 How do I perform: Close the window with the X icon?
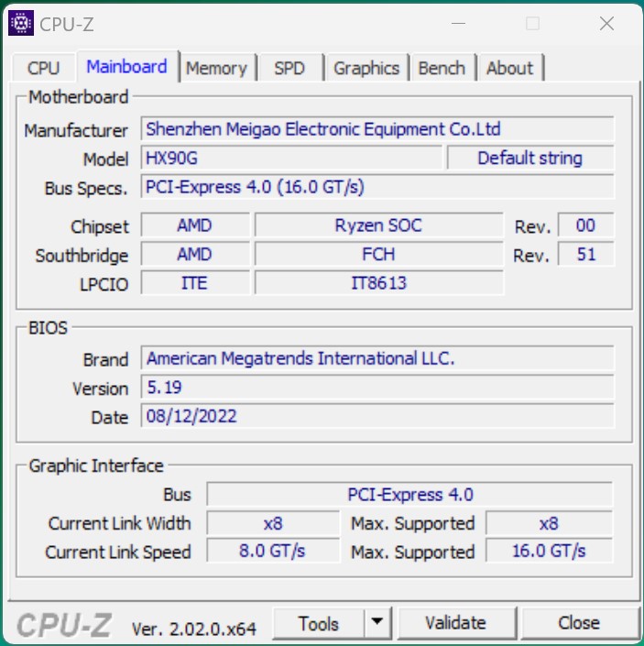607,24
